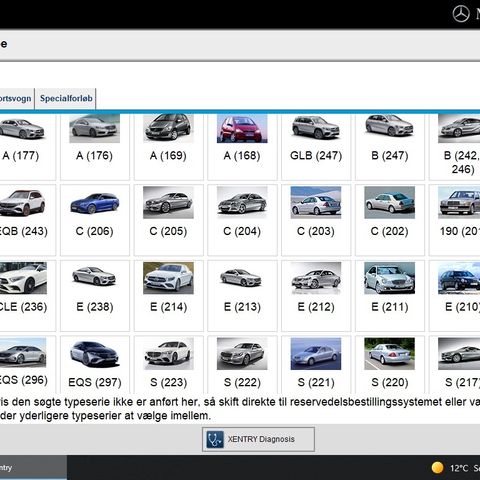This screenshot has height=480, width=480.
Task: Select the E (238) model series
Action: tap(95, 296)
